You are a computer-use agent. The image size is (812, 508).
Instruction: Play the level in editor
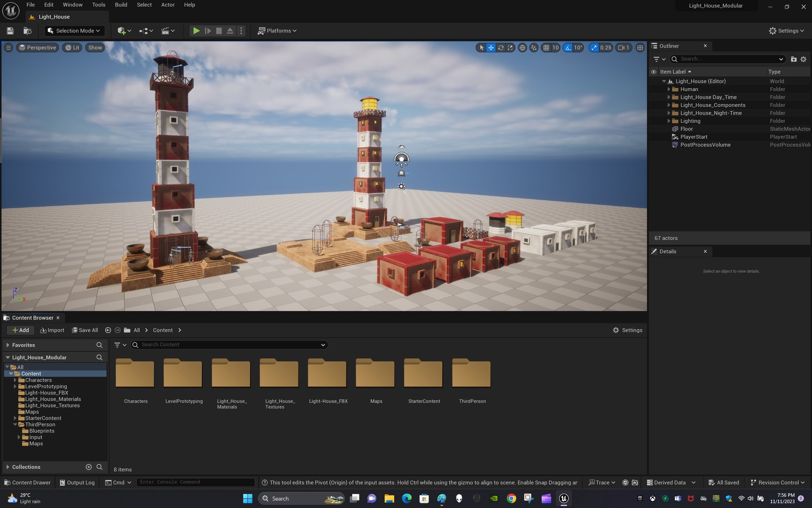point(196,31)
